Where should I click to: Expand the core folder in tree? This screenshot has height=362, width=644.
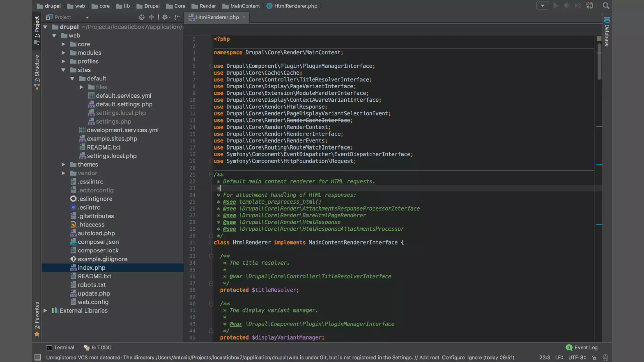tap(63, 44)
